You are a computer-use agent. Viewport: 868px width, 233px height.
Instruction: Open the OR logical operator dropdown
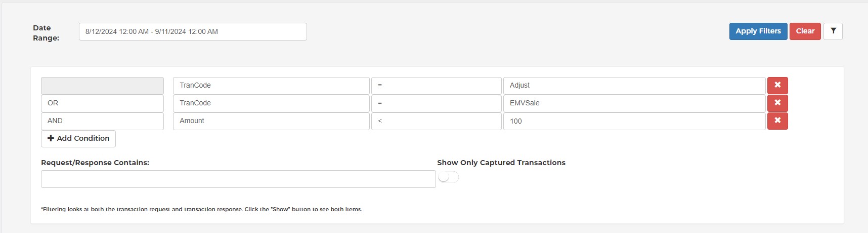pos(102,103)
